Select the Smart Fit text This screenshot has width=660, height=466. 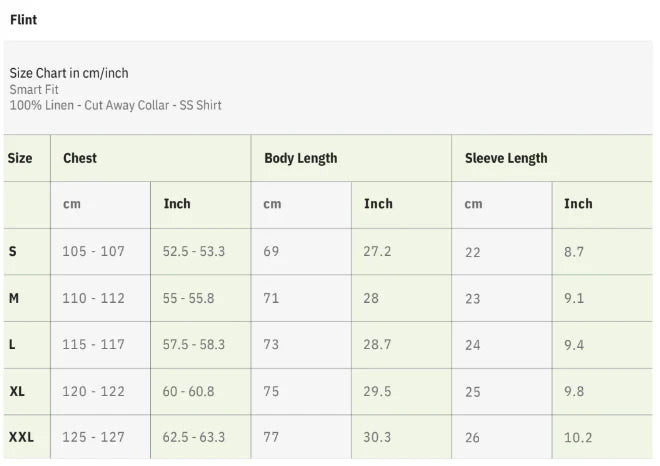point(34,89)
